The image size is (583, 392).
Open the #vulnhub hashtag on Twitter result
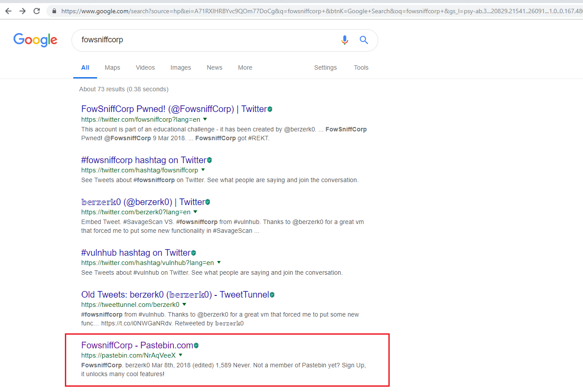[135, 253]
